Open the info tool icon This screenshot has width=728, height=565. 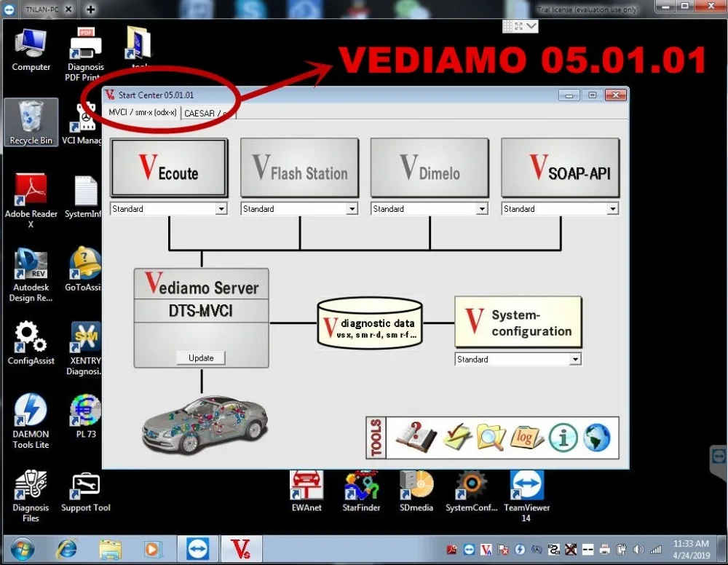[563, 438]
